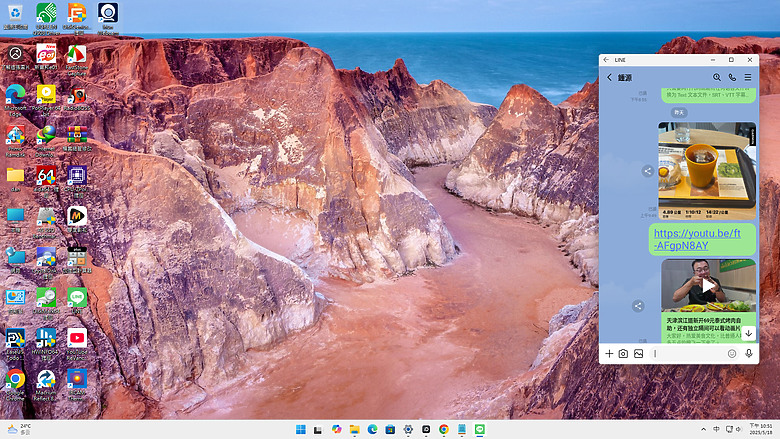This screenshot has height=439, width=780.
Task: Click the chat name 鍾源 in the header
Action: coord(625,78)
